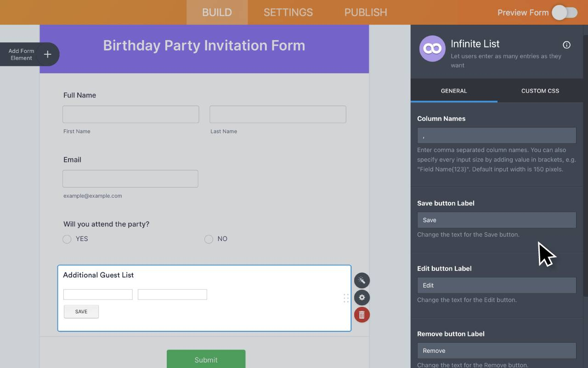Select NO for party attendance

[x=208, y=239]
